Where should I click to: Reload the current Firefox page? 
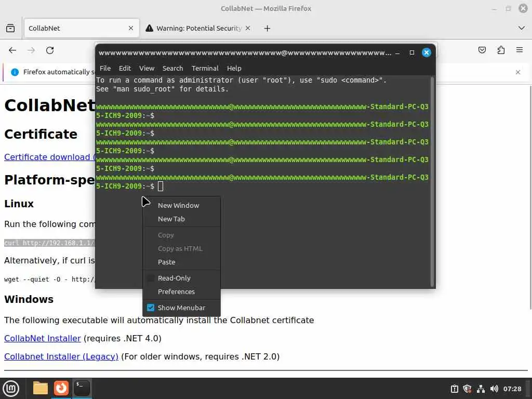[x=50, y=50]
